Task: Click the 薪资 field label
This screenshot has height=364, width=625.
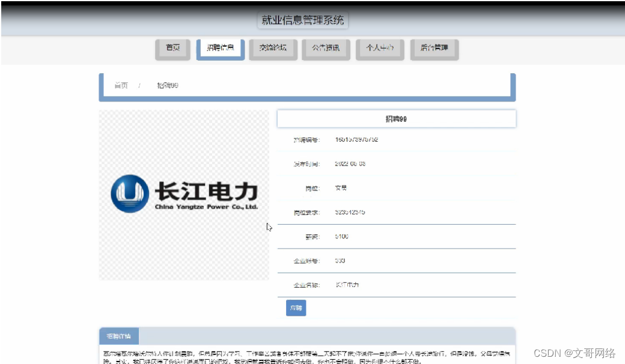Action: coord(312,237)
